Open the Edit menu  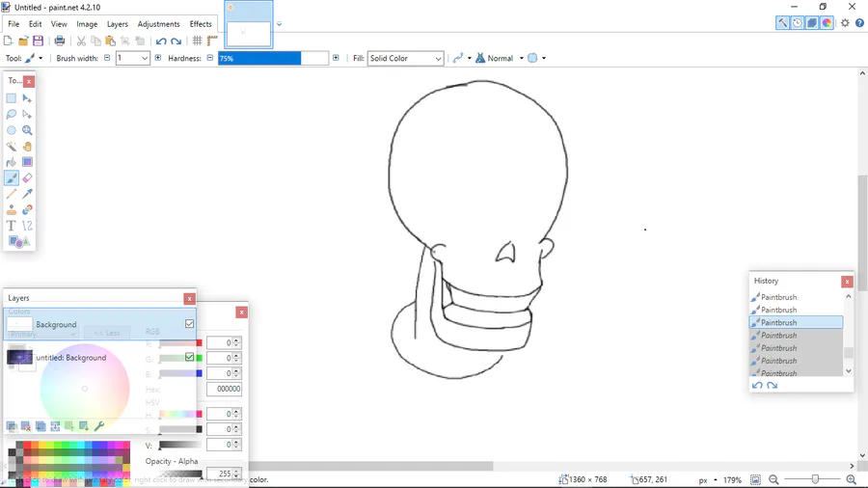tap(35, 24)
